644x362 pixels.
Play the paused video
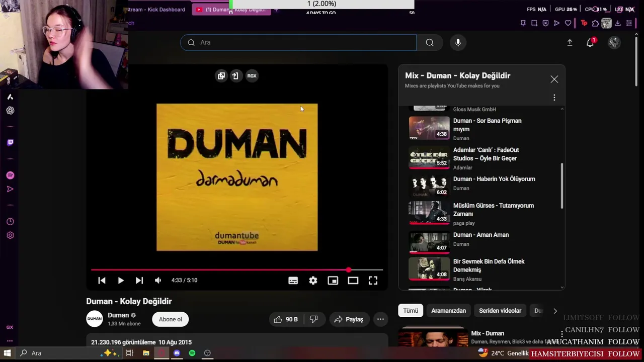click(121, 281)
